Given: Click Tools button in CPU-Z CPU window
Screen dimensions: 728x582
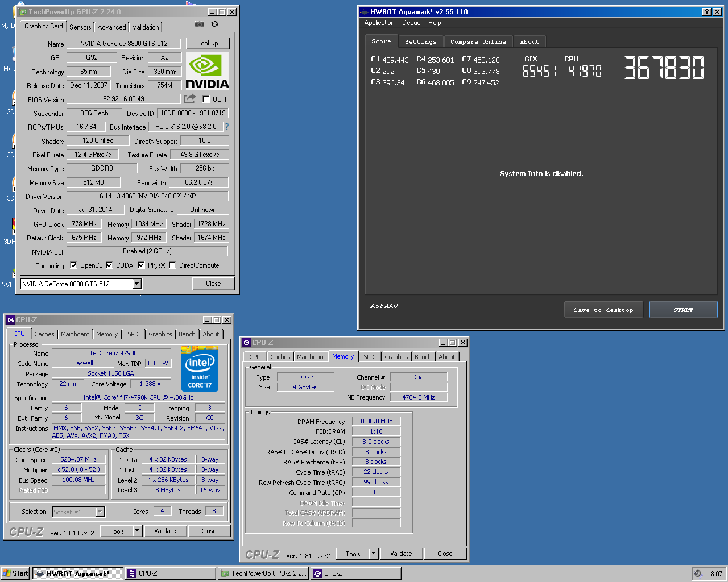Looking at the screenshot, I should tap(117, 531).
